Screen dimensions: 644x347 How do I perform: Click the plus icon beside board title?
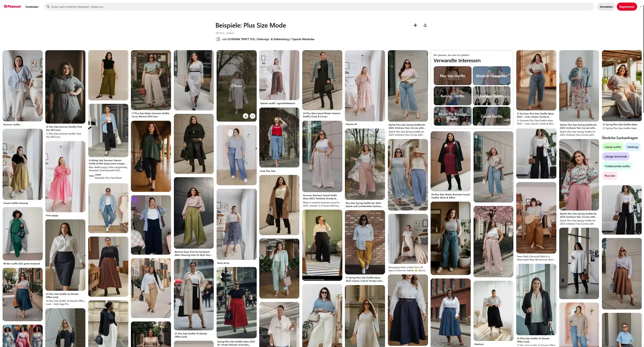pos(415,25)
